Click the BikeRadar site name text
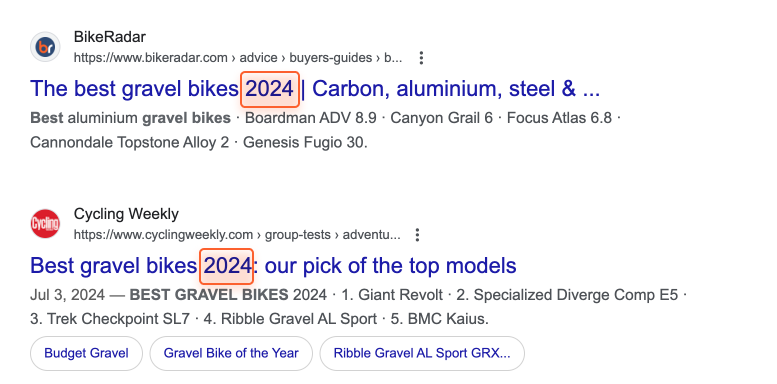The height and width of the screenshot is (384, 777). tap(110, 37)
